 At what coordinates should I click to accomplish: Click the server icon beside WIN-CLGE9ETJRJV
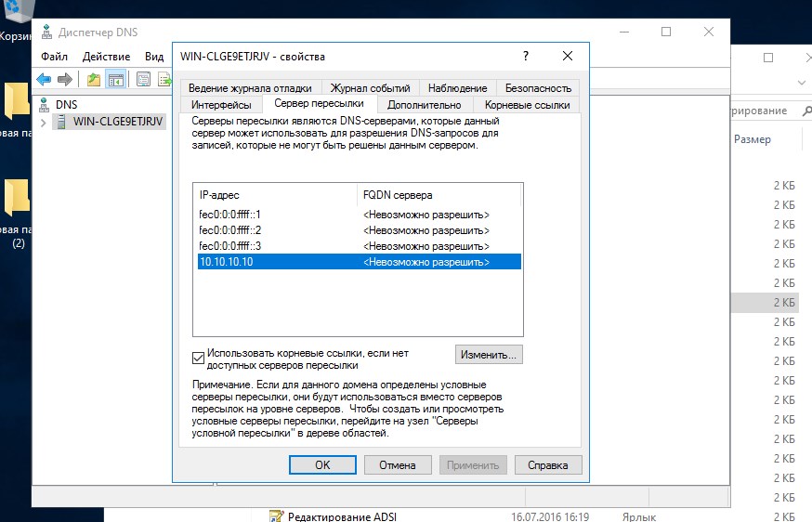click(x=61, y=122)
